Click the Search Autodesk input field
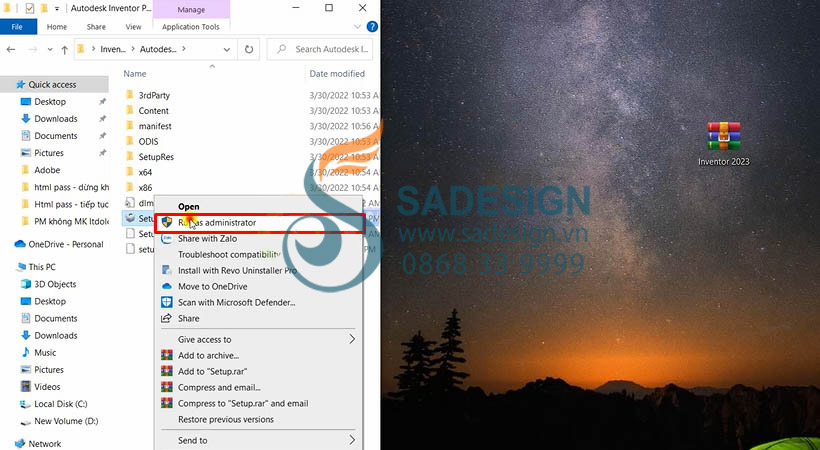 [x=320, y=49]
